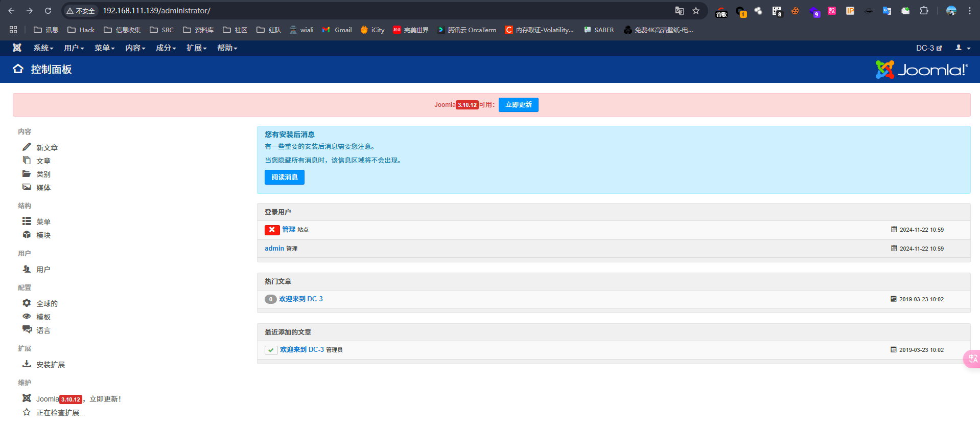This screenshot has width=980, height=423.
Task: Open the 扩展 dropdown menu
Action: pos(196,48)
